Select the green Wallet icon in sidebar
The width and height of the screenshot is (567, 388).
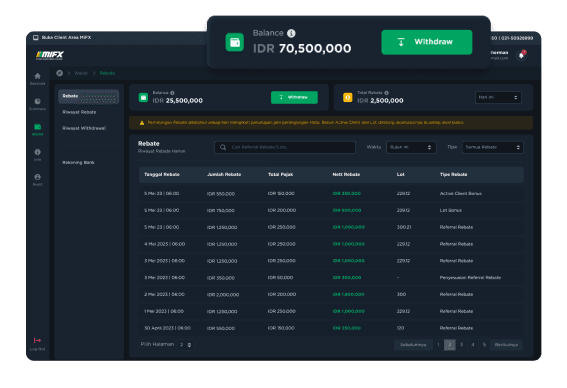(x=38, y=127)
